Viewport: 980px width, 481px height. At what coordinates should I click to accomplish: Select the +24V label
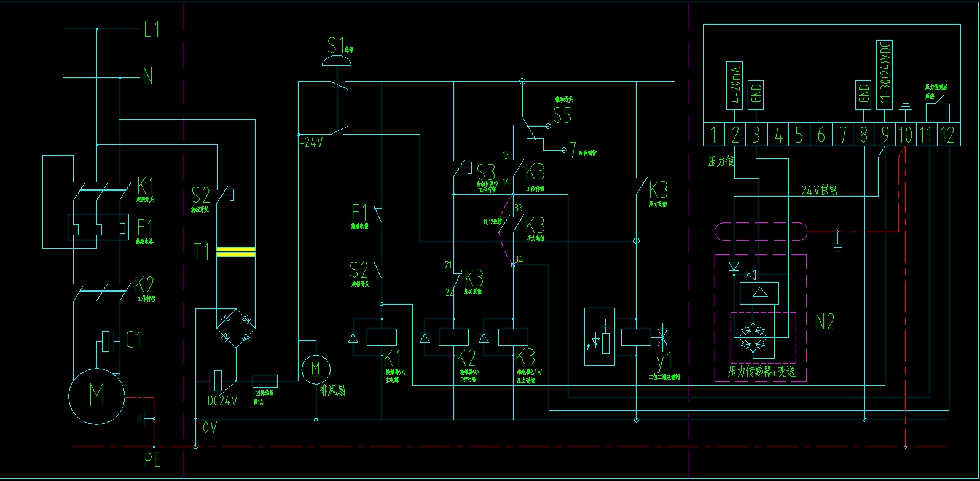[x=311, y=143]
